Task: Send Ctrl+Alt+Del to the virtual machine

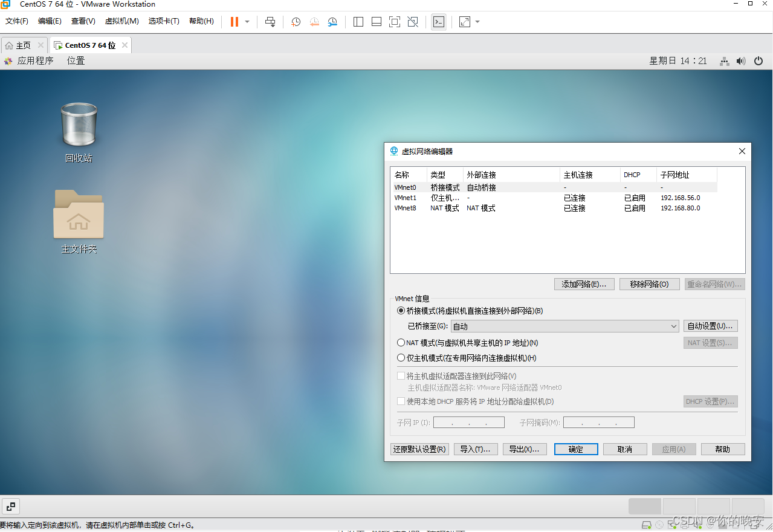Action: (x=271, y=22)
